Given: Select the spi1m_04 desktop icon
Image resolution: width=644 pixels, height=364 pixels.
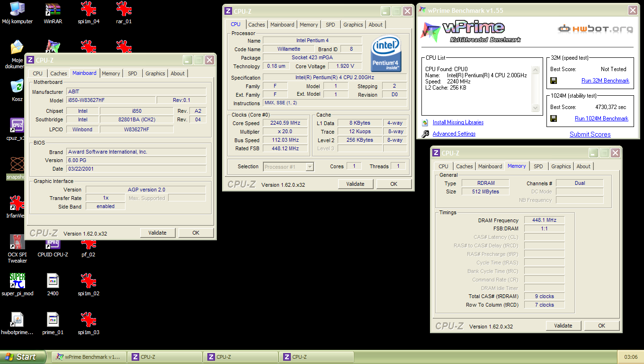Looking at the screenshot, I should (x=89, y=13).
